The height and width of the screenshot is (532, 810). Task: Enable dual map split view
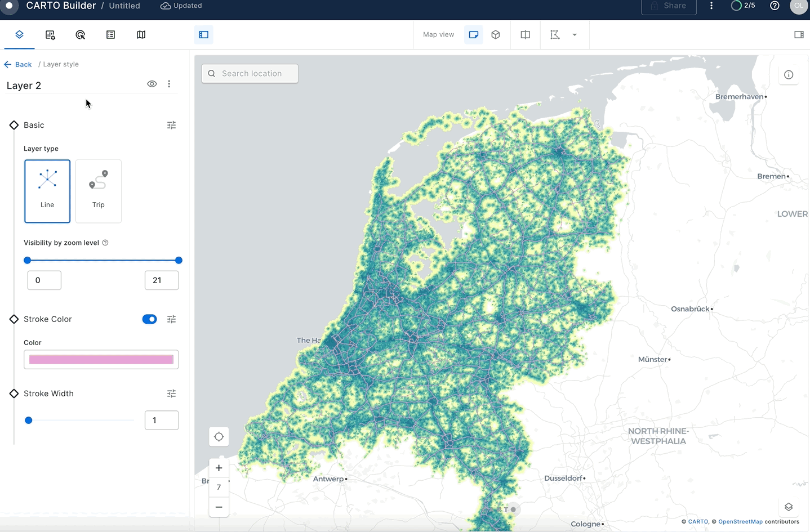coord(524,34)
